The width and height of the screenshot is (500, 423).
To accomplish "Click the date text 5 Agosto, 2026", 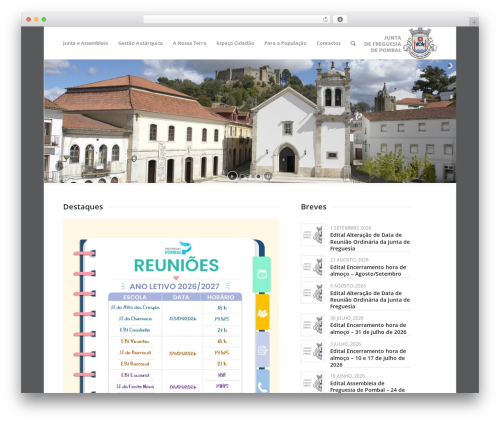I will pos(348,286).
